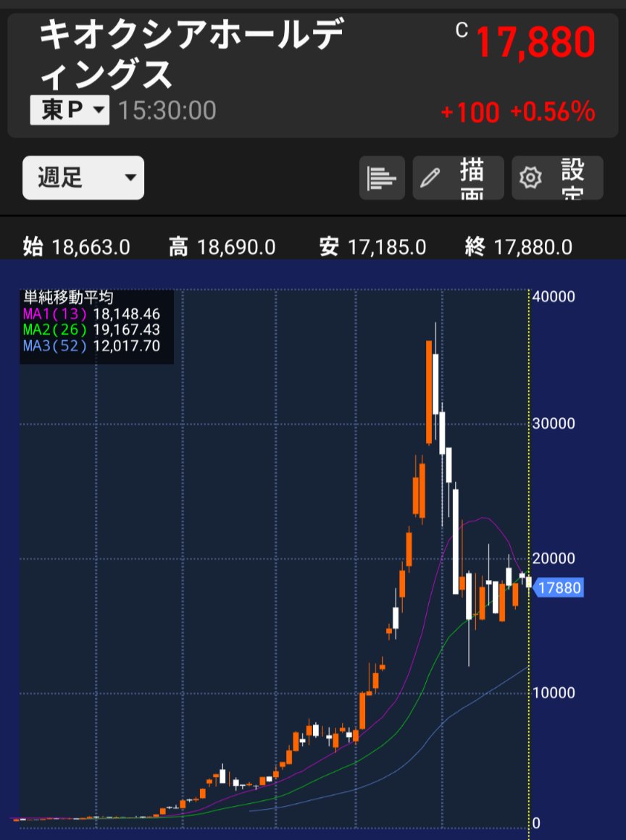Tap the MA2(26) 19,167.43 legend row
Image resolution: width=626 pixels, height=840 pixels.
point(91,330)
